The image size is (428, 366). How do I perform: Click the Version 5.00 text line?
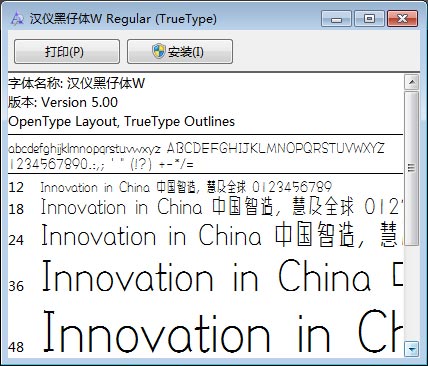click(63, 102)
